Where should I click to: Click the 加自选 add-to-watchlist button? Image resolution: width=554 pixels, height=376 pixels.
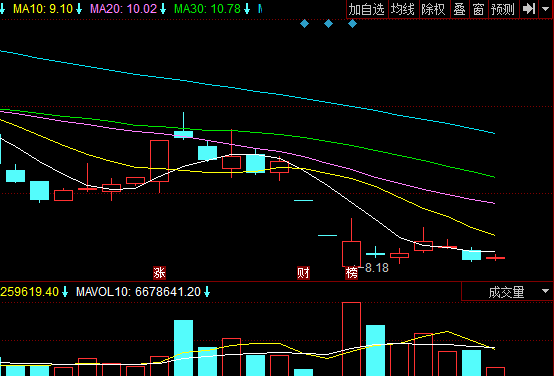pyautogui.click(x=367, y=9)
